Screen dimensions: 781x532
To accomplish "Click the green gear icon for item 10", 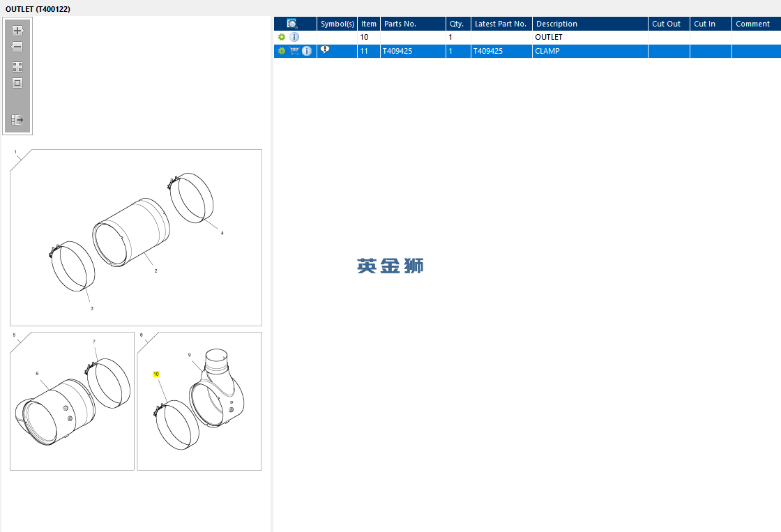I will 282,37.
